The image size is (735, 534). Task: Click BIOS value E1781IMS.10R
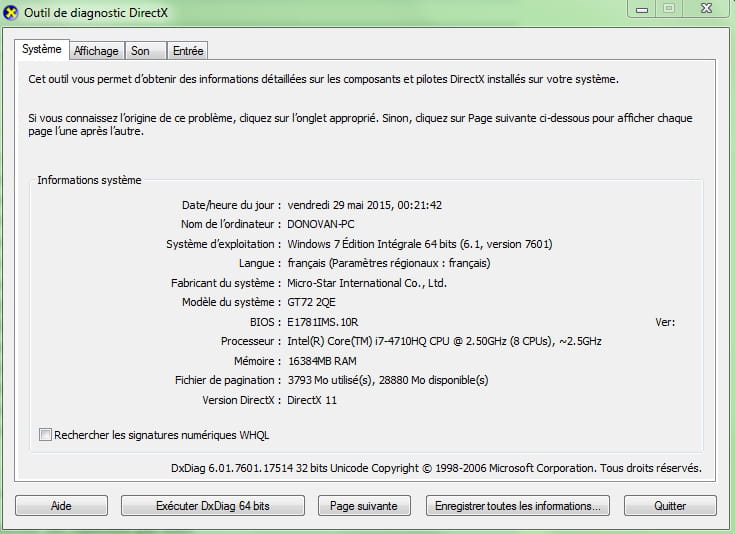(322, 322)
